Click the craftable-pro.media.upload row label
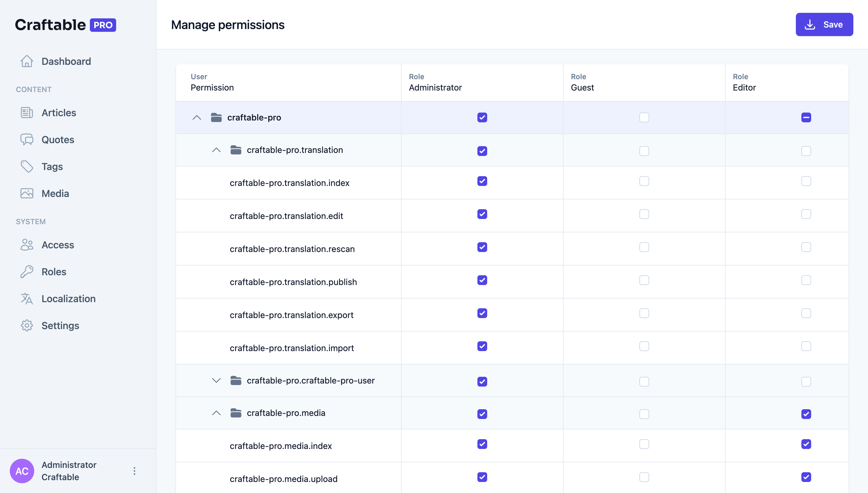The height and width of the screenshot is (493, 868). coord(283,479)
